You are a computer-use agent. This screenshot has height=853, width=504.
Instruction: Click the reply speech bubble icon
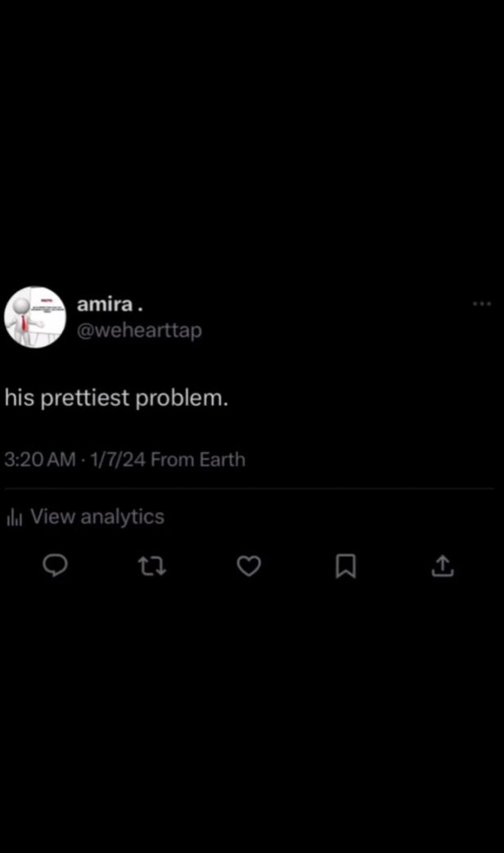54,565
